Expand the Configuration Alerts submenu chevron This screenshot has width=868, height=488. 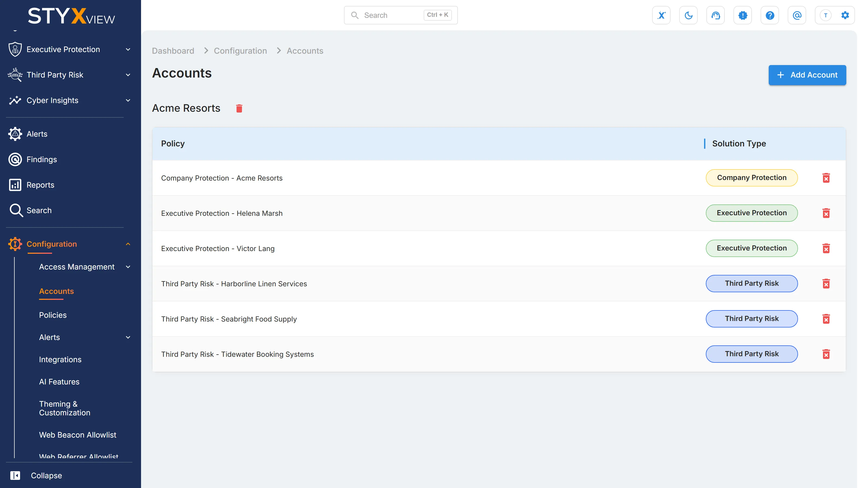[x=128, y=337]
